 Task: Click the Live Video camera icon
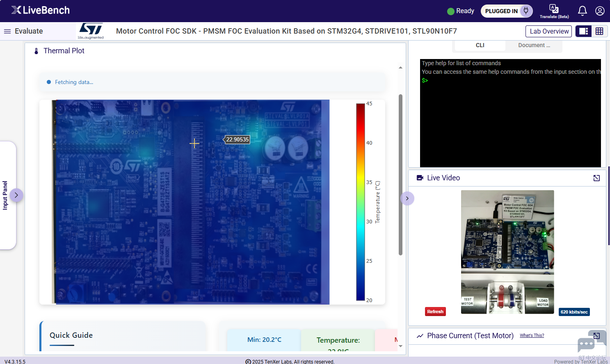[420, 178]
